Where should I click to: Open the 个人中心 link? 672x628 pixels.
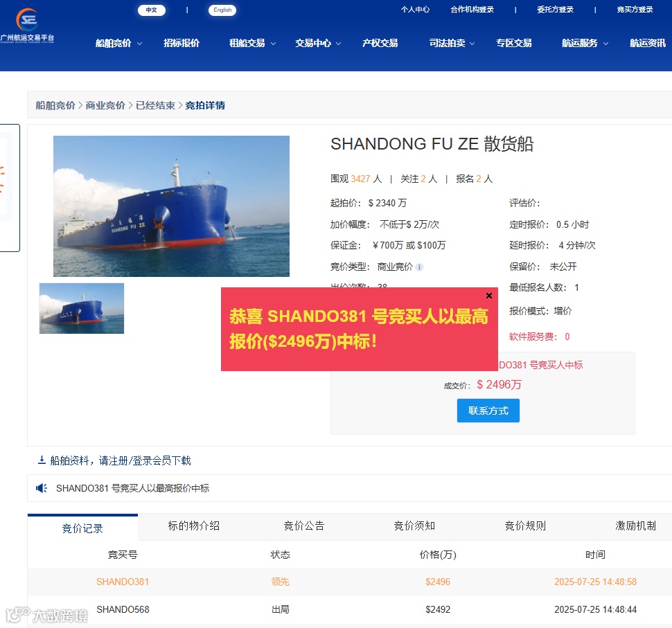[415, 10]
